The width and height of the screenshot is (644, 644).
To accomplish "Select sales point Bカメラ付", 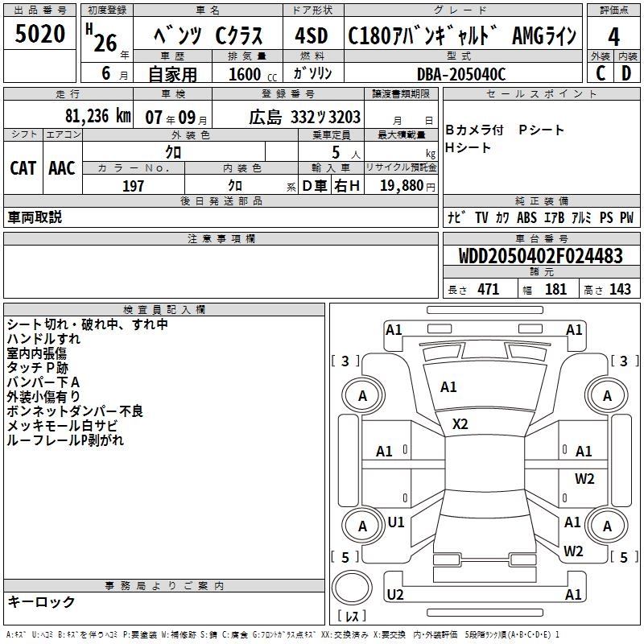I will pos(474,130).
